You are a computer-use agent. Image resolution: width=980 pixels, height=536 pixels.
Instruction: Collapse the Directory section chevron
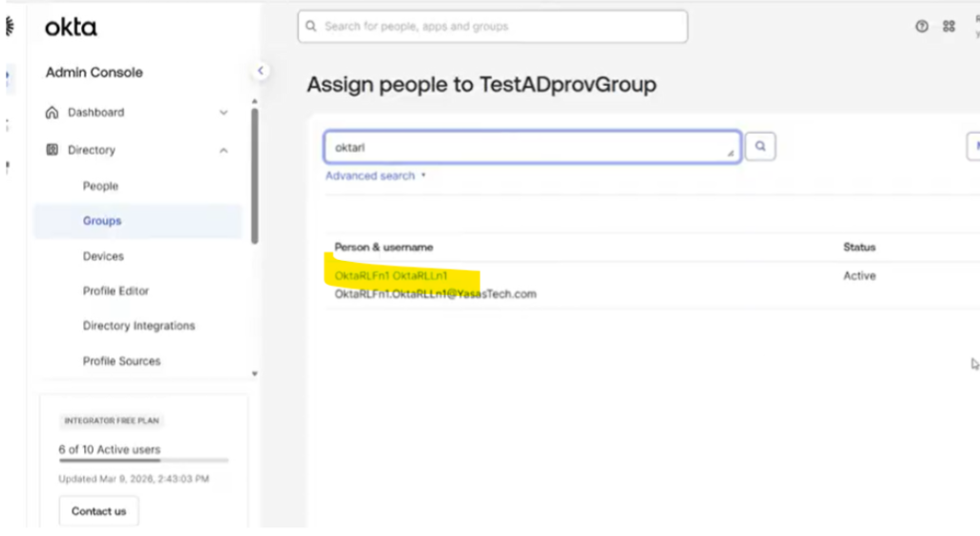(x=224, y=150)
